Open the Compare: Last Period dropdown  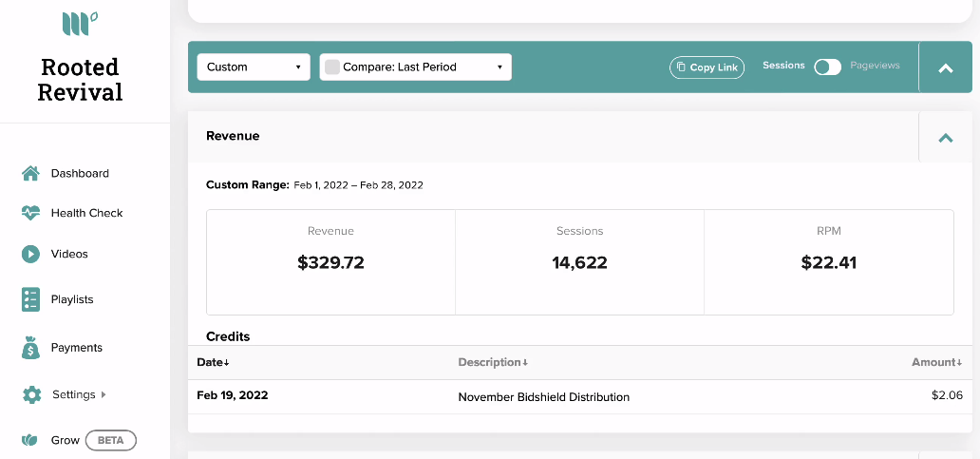416,67
